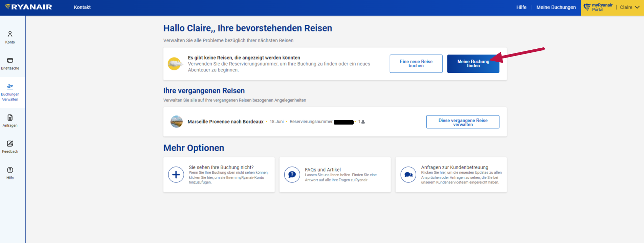Click Meine Buchung finden button
The width and height of the screenshot is (644, 243).
point(473,64)
